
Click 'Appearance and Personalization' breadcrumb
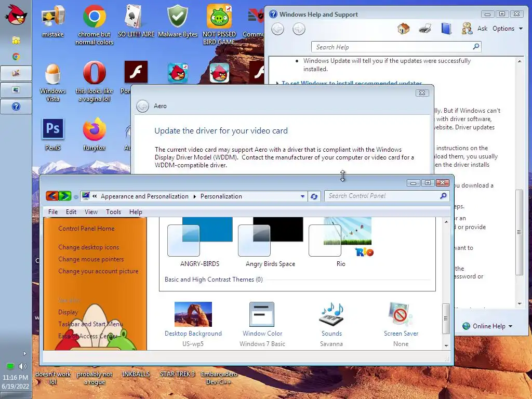144,196
